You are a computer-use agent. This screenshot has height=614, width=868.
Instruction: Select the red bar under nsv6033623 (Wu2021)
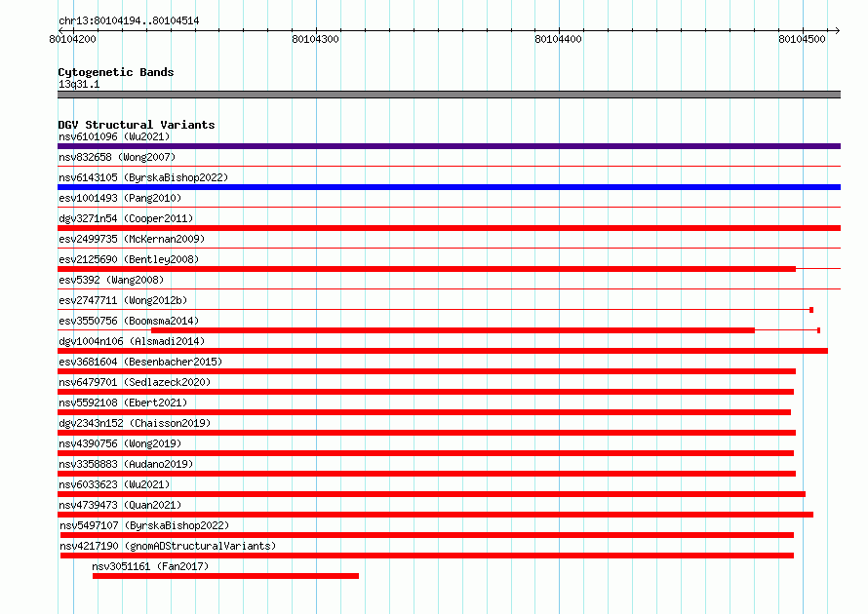pos(432,494)
